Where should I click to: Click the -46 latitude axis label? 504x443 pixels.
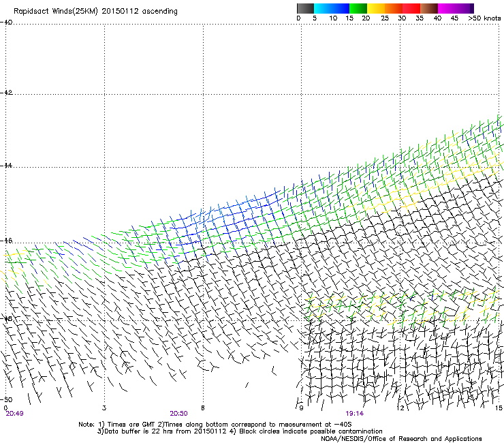pyautogui.click(x=6, y=241)
